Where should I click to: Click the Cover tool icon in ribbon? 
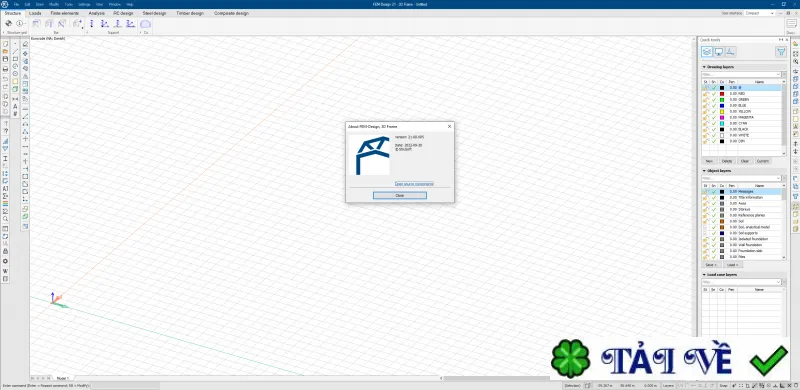coord(145,23)
